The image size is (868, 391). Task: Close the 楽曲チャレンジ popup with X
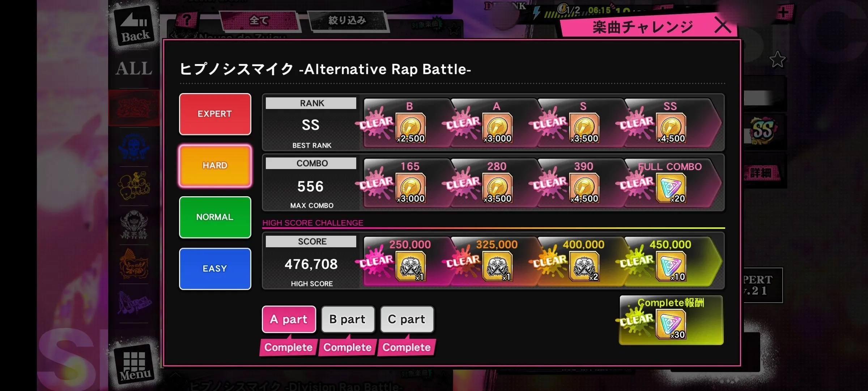click(723, 26)
